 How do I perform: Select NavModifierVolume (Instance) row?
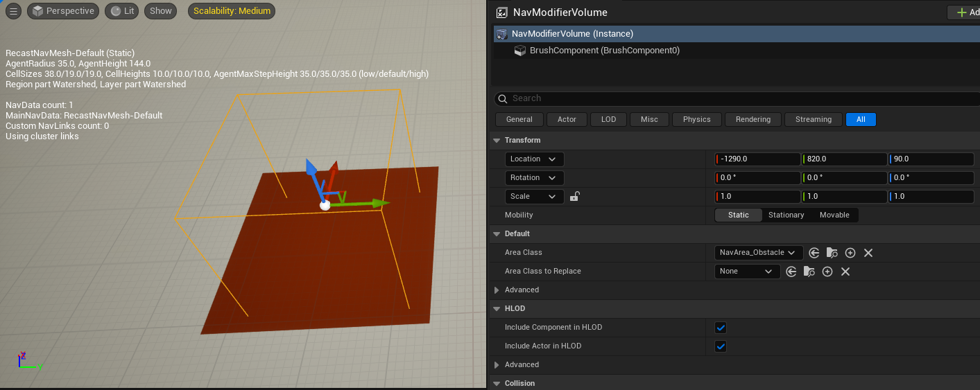pyautogui.click(x=737, y=34)
